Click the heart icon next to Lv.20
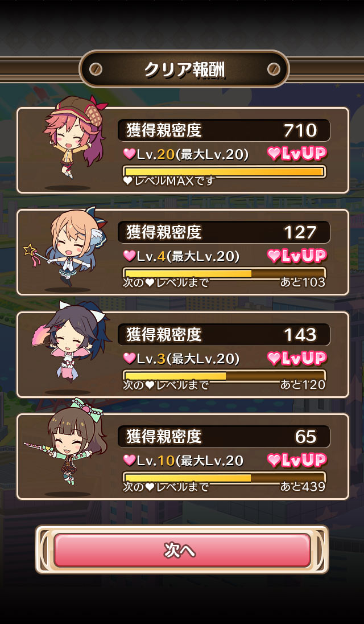 [x=129, y=154]
